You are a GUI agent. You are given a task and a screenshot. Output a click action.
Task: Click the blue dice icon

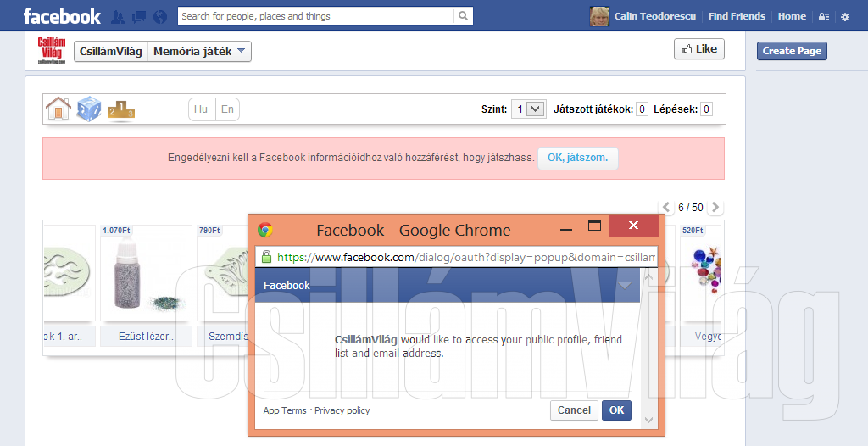(88, 109)
